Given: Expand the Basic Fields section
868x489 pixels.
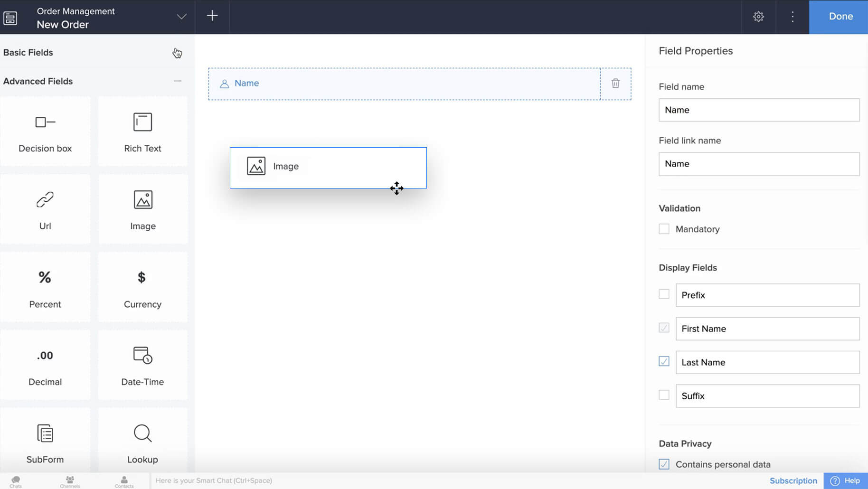Looking at the screenshot, I should 177,53.
